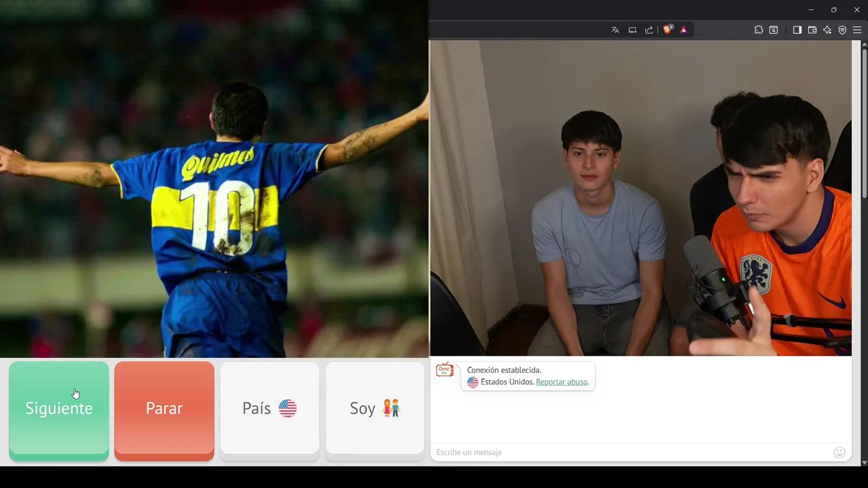This screenshot has height=488, width=868.
Task: Open Leo AI sparkle icon
Action: click(x=827, y=30)
